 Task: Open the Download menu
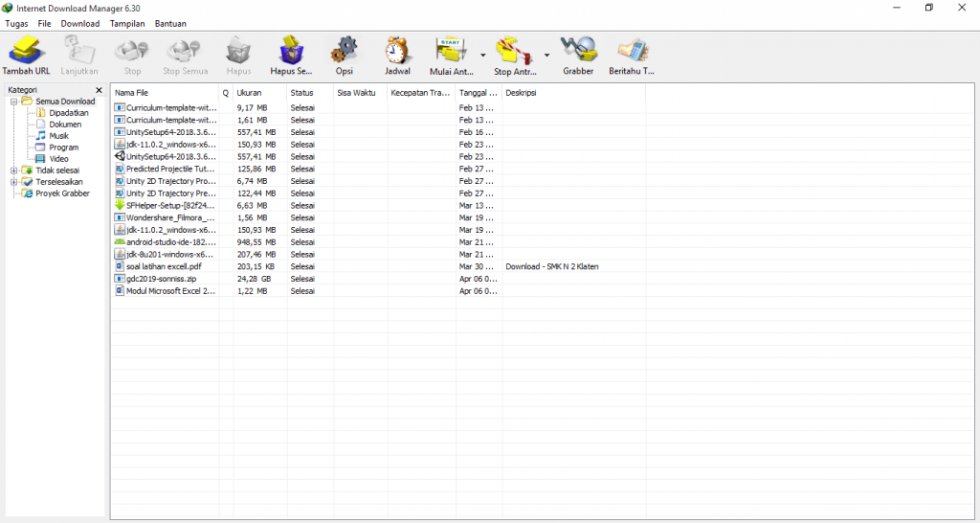[80, 24]
